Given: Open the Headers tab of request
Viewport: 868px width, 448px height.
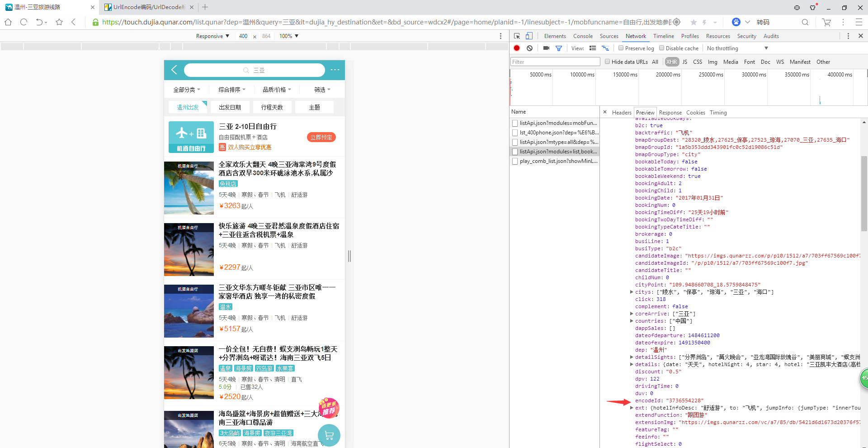Looking at the screenshot, I should click(x=621, y=113).
